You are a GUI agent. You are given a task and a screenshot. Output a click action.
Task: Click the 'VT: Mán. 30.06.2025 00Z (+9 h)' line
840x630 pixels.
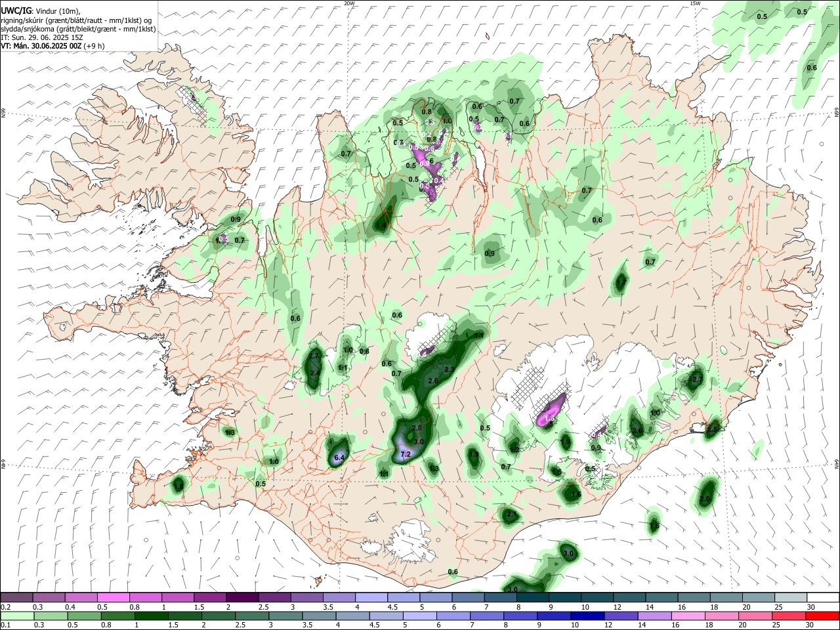coord(53,46)
